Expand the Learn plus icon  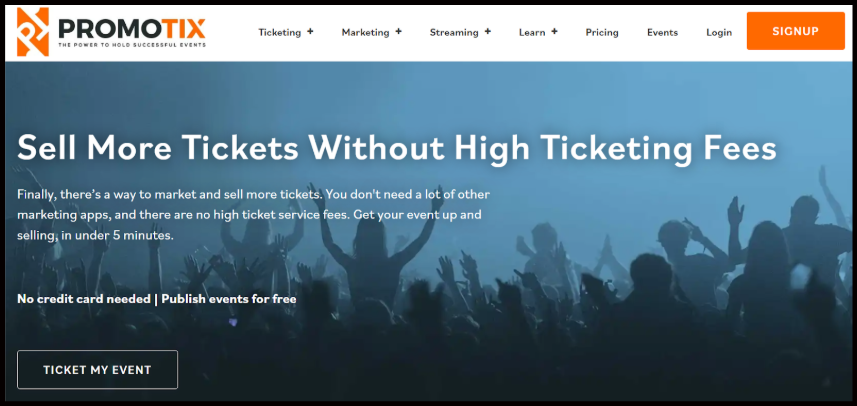click(554, 32)
